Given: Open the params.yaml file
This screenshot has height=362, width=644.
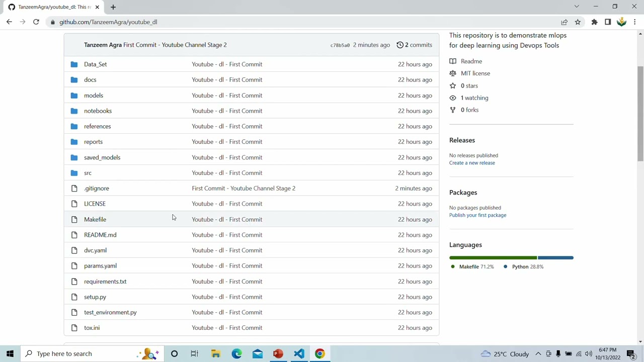Looking at the screenshot, I should tap(100, 266).
